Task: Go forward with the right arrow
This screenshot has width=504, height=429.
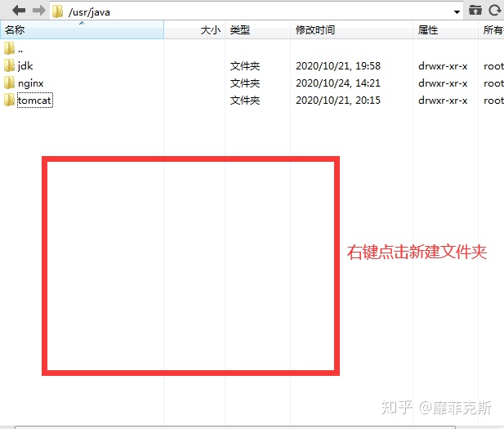Action: (39, 11)
